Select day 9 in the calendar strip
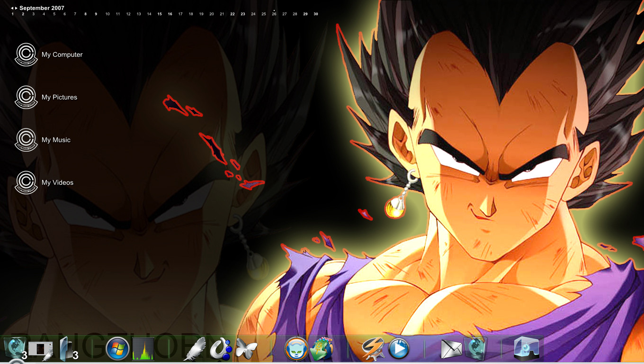644x364 pixels. 96,14
